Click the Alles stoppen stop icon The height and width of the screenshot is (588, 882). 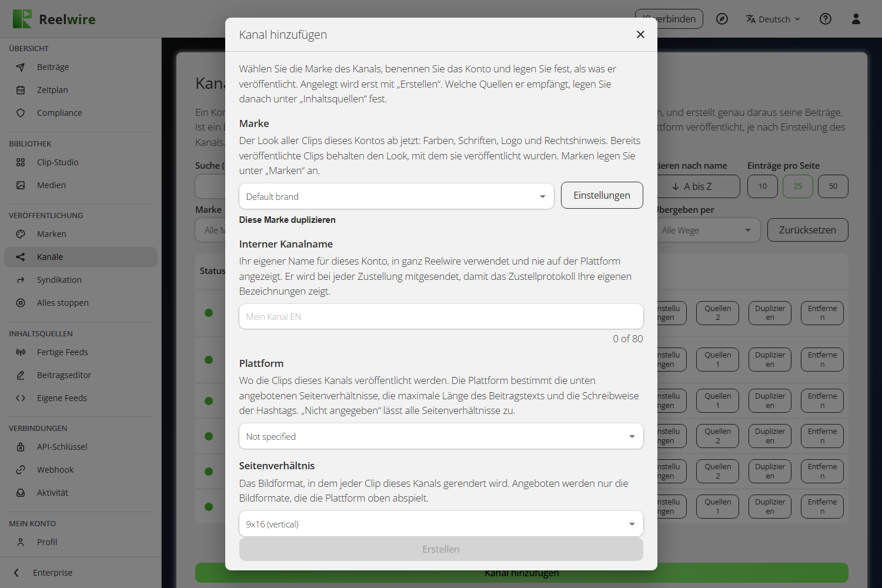(21, 303)
